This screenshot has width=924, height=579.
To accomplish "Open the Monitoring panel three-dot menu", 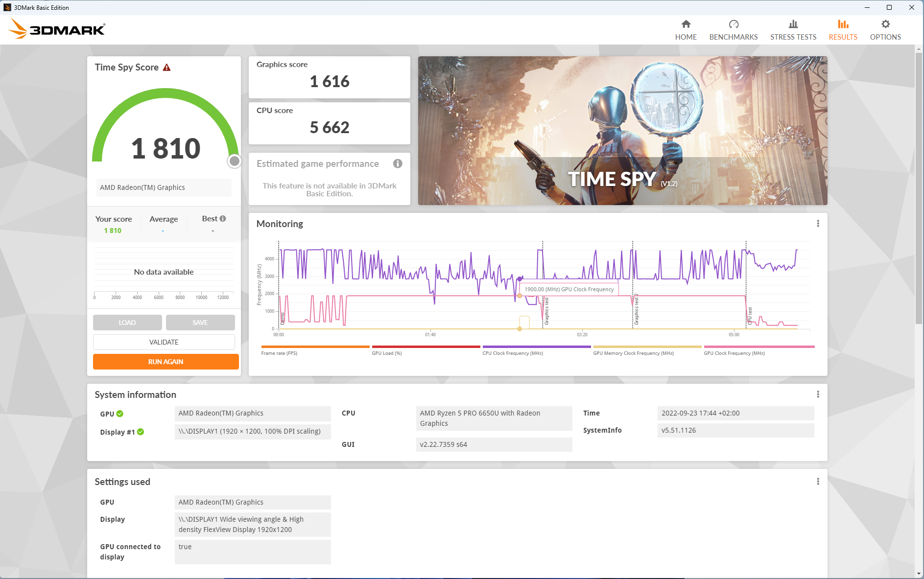I will (x=818, y=224).
